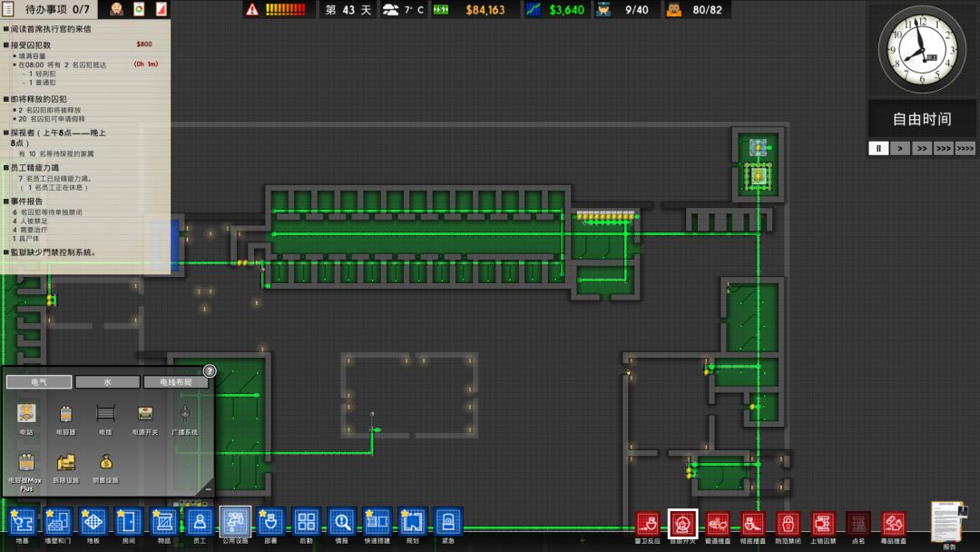Set game speed to fastest (>>>>)
This screenshot has width=980, height=552.
[x=965, y=148]
